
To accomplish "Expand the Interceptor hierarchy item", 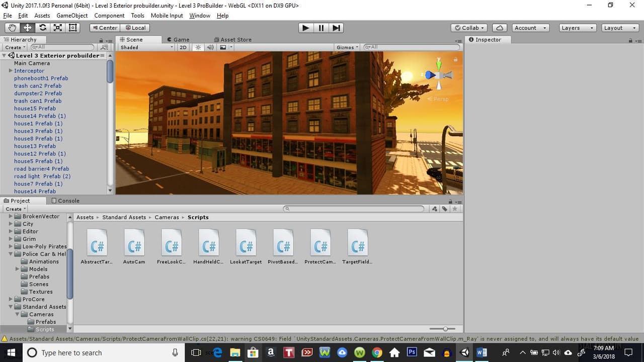I will pos(11,71).
